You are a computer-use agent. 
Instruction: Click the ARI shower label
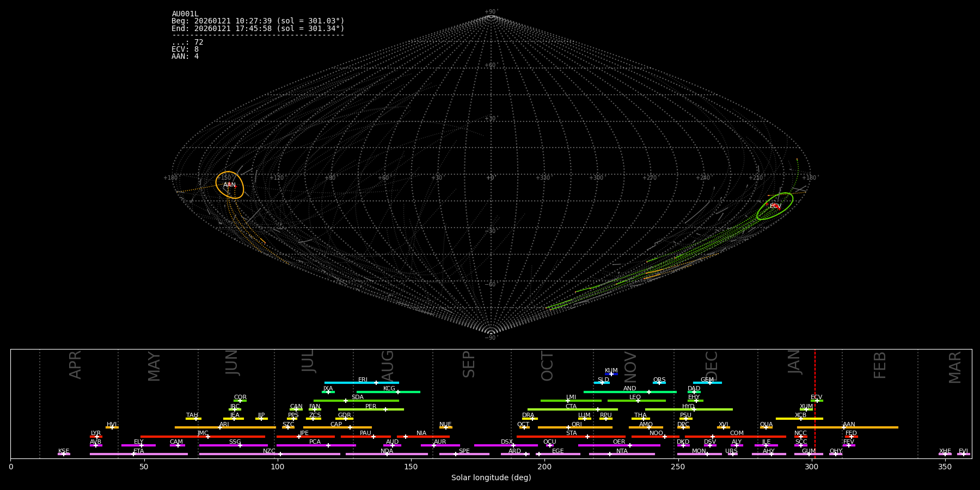click(224, 425)
